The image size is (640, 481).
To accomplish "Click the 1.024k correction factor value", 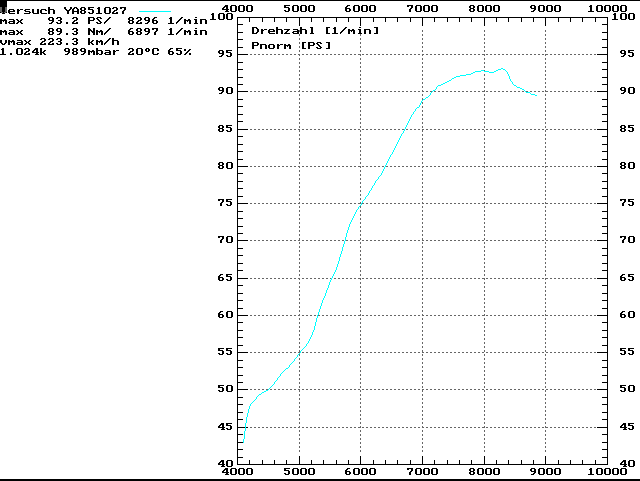I will coord(25,52).
